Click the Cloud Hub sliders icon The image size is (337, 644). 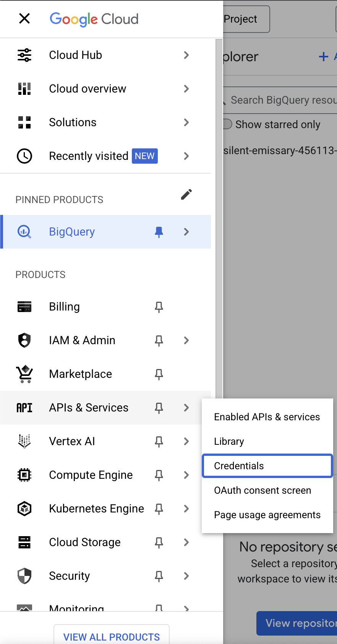pos(24,55)
